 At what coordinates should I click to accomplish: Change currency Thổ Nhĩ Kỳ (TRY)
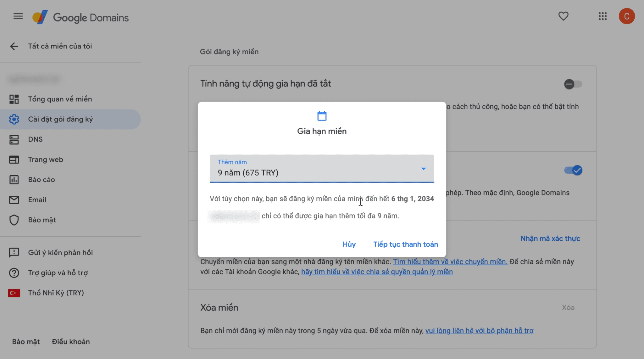coord(56,293)
